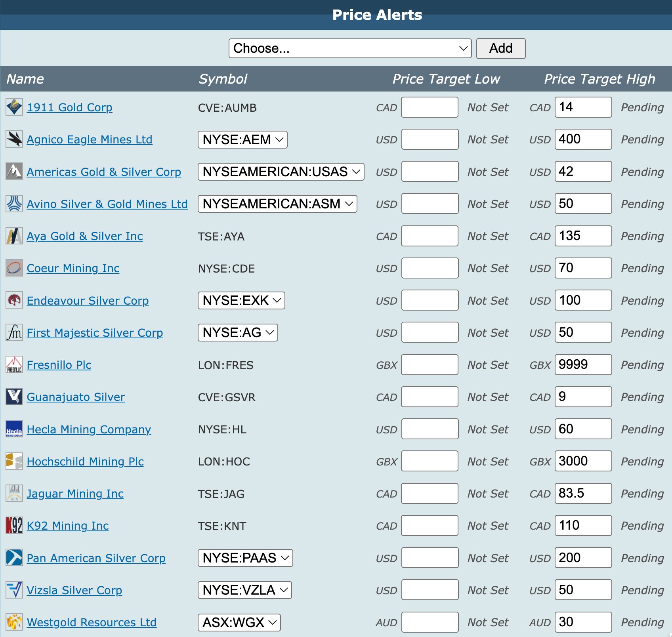The width and height of the screenshot is (672, 637).
Task: Open the NYSEAMERICAN:USAS symbol dropdown
Action: (x=281, y=172)
